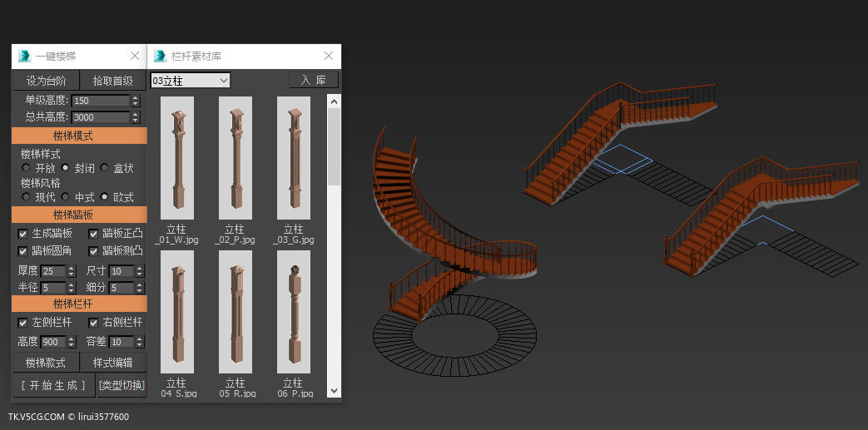Open the 楼梯款式 button
This screenshot has width=868, height=430.
pyautogui.click(x=46, y=363)
